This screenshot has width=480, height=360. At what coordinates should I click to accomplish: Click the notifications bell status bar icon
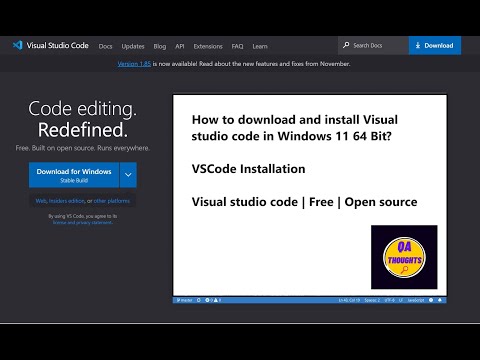pyautogui.click(x=440, y=300)
